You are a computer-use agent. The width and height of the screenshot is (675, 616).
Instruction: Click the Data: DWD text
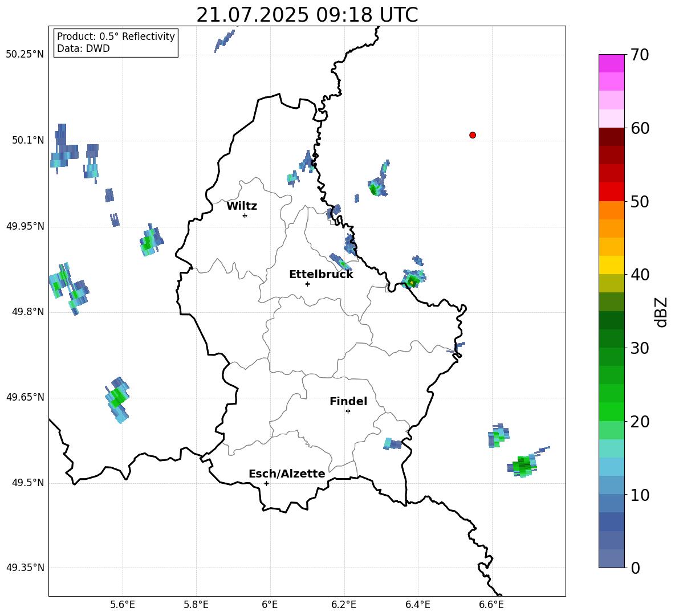pos(83,48)
